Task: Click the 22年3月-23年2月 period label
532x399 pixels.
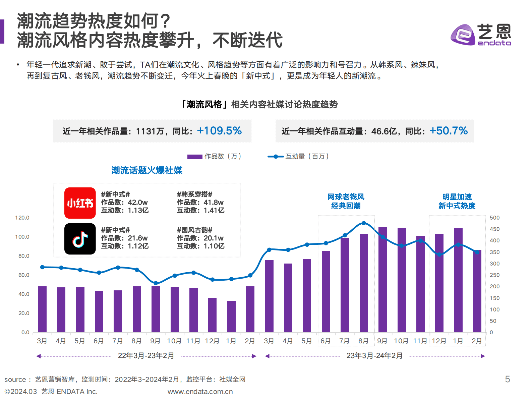Action: 146,356
